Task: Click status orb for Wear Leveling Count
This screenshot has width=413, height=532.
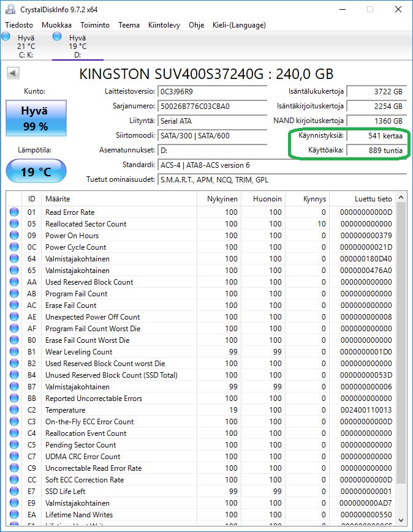Action: point(14,351)
